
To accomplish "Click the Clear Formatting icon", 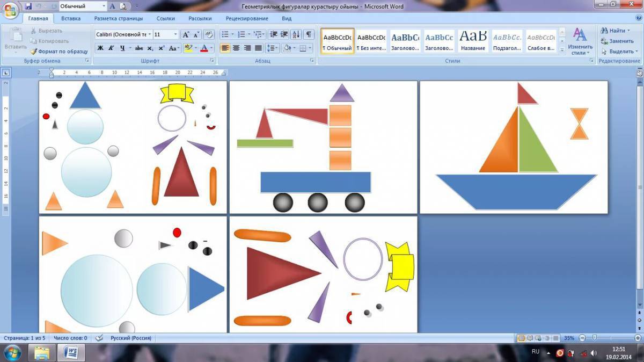I will [x=209, y=34].
